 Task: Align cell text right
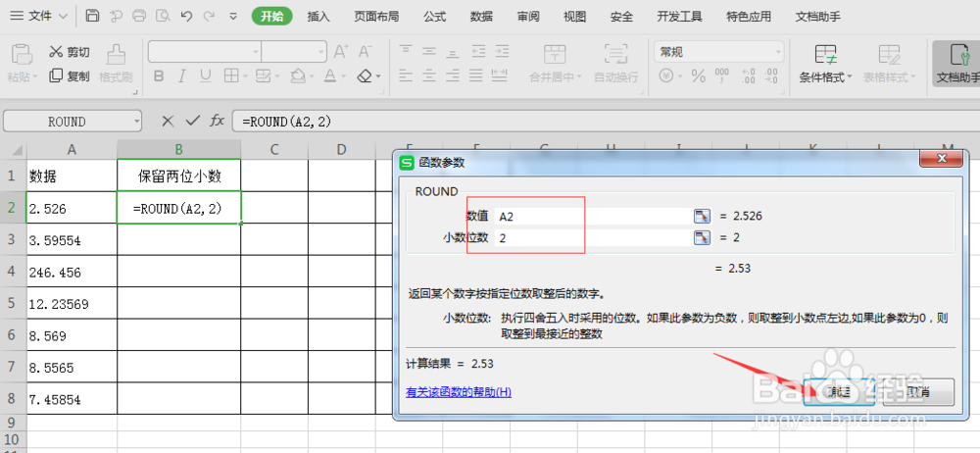pos(452,76)
